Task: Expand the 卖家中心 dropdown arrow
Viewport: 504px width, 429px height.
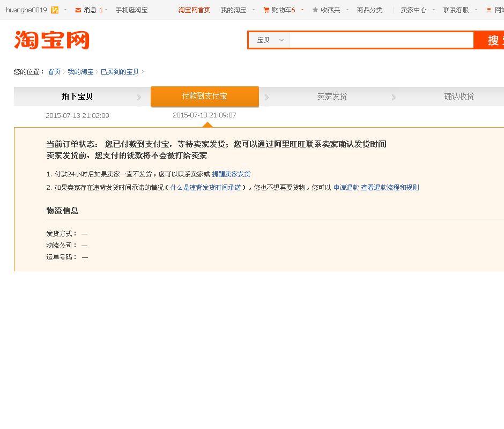Action: [x=434, y=10]
